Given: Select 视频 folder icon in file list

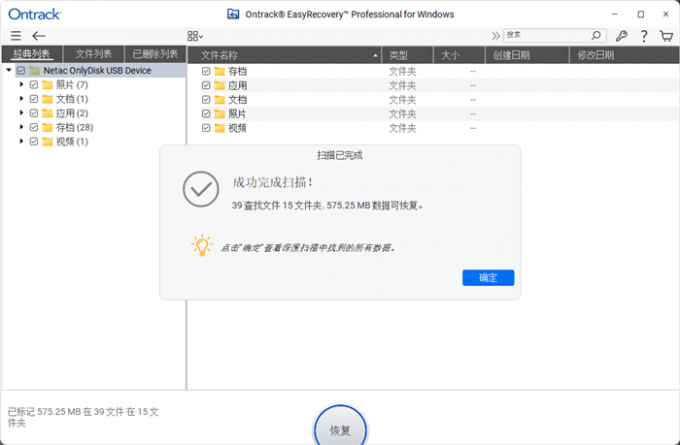Looking at the screenshot, I should (220, 128).
